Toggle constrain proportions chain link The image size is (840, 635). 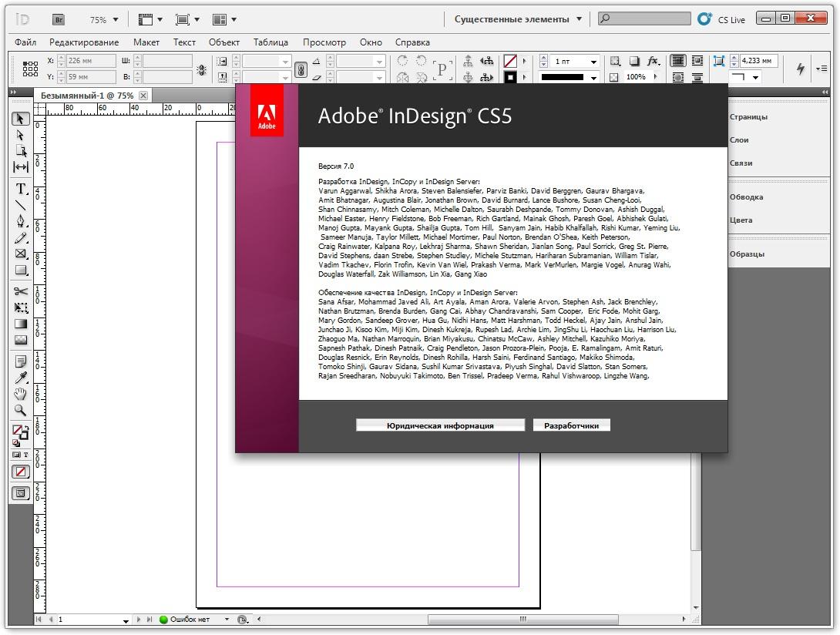point(301,69)
